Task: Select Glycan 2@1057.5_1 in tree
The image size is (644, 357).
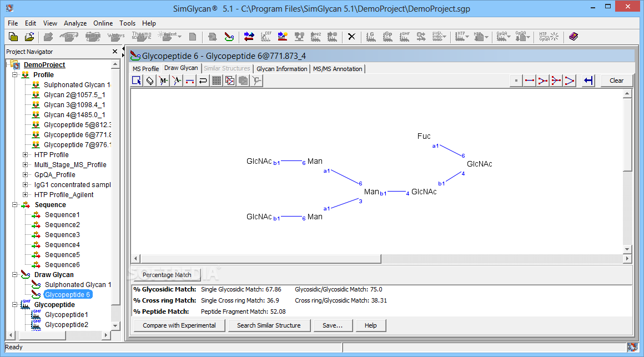Action: click(x=74, y=95)
